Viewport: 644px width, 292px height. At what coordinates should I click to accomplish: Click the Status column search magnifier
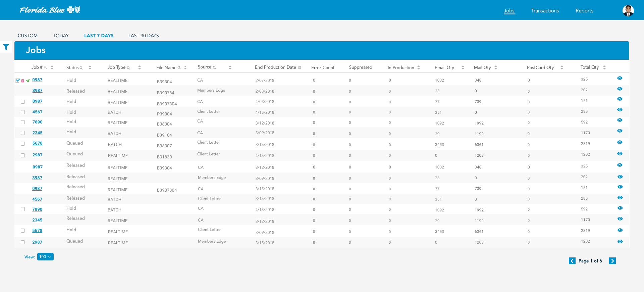81,68
